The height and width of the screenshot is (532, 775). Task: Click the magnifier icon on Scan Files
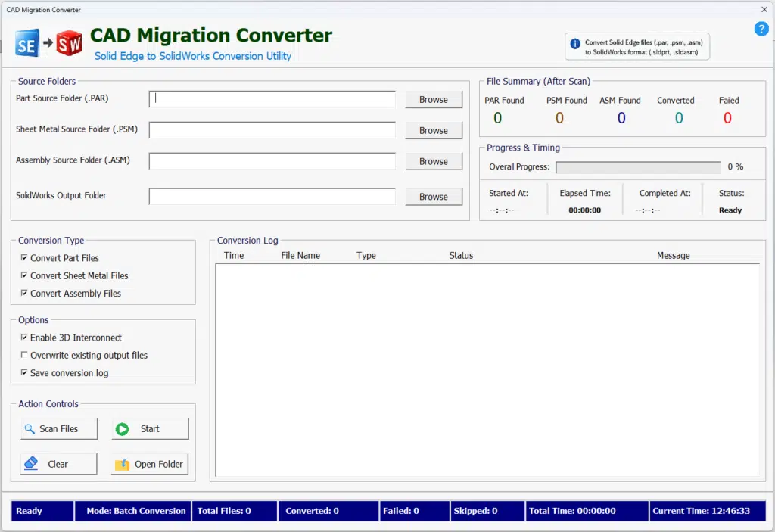(30, 428)
